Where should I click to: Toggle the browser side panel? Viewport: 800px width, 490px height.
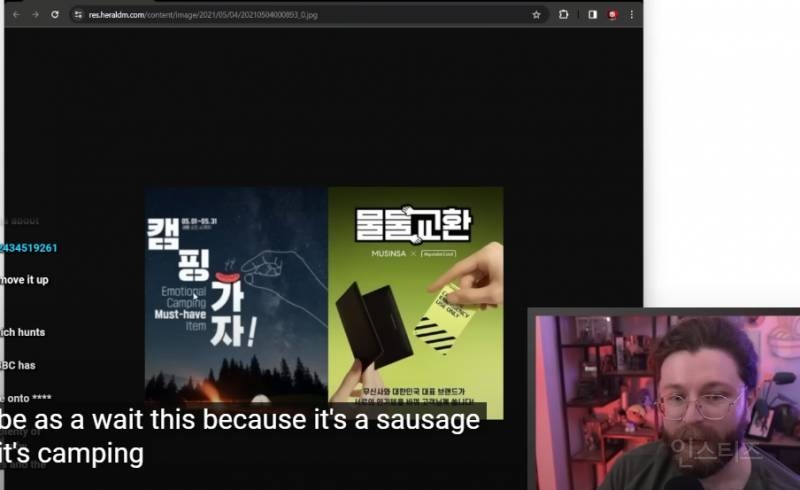point(592,15)
